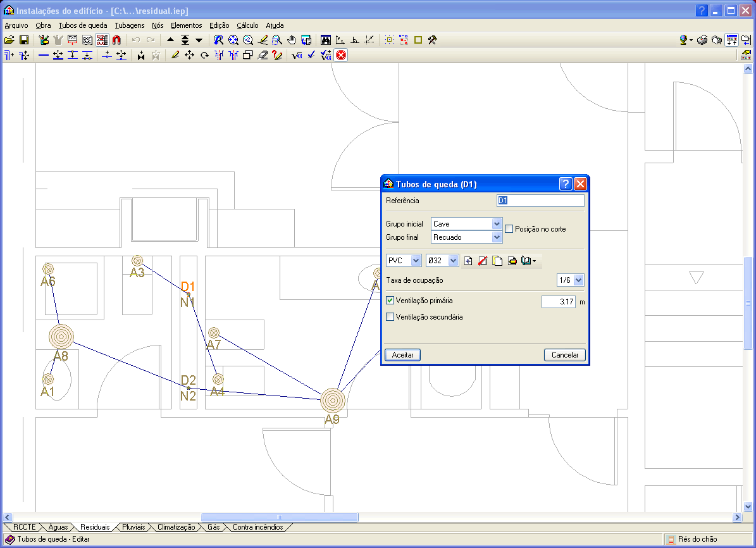Click the red magnet snap icon

coord(116,40)
